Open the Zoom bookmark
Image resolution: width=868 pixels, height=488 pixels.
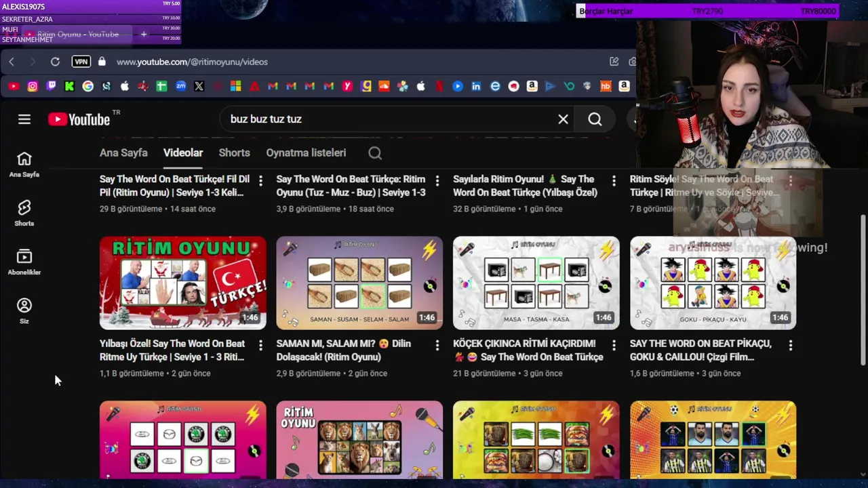click(180, 86)
